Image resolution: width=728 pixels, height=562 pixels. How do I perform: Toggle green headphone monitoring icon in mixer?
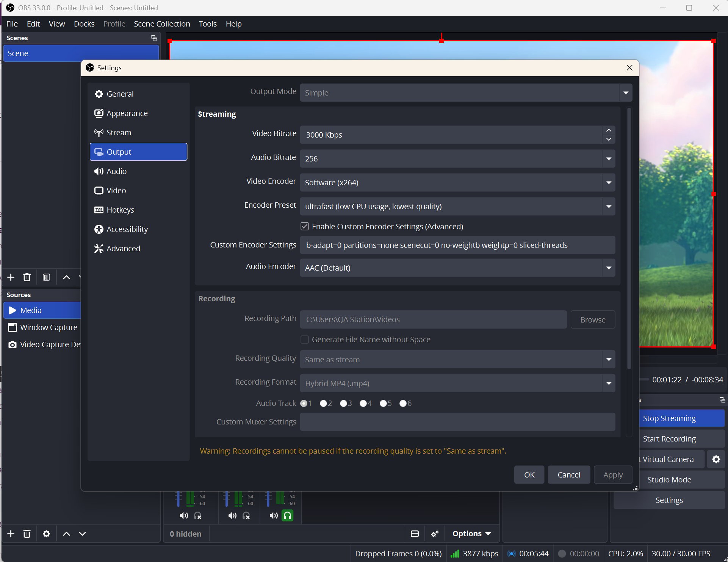pos(288,515)
